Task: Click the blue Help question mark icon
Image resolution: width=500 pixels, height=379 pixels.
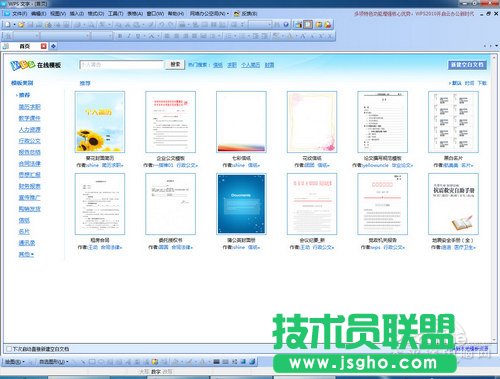Action: [286, 25]
